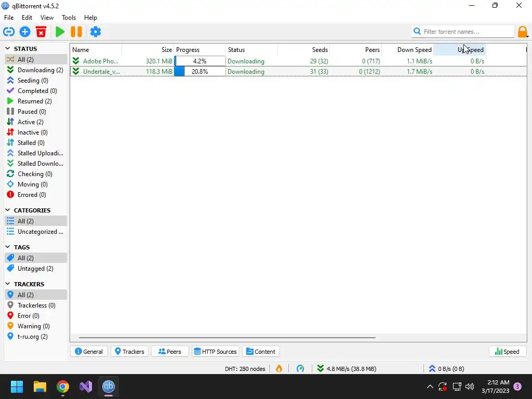Select Untagged (2) tag filter

(x=36, y=269)
